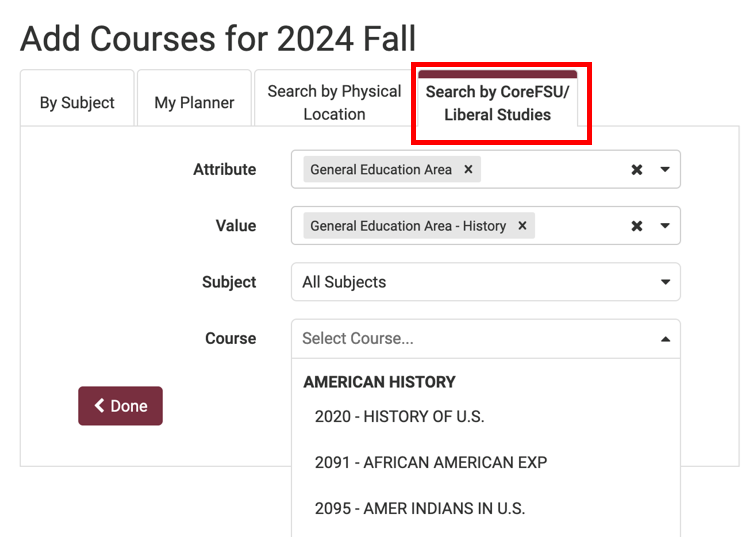The image size is (756, 541).
Task: Collapse the Course dropdown arrow
Action: point(666,339)
